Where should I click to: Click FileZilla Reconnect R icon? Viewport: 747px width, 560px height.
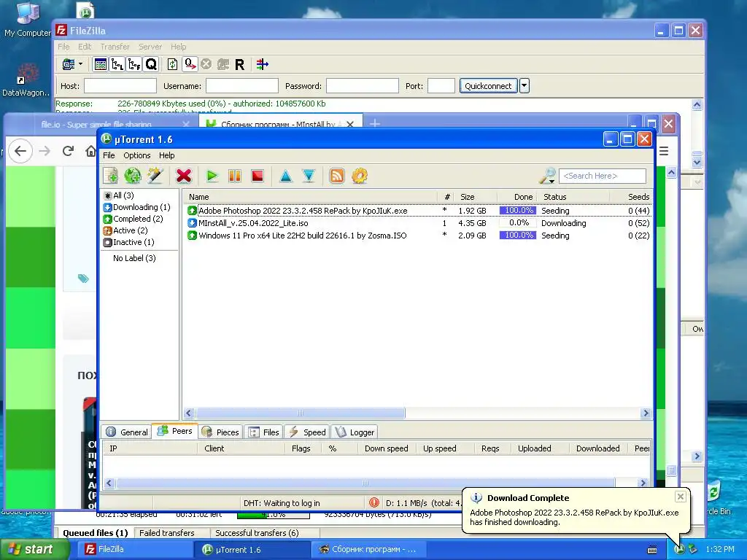[x=239, y=64]
